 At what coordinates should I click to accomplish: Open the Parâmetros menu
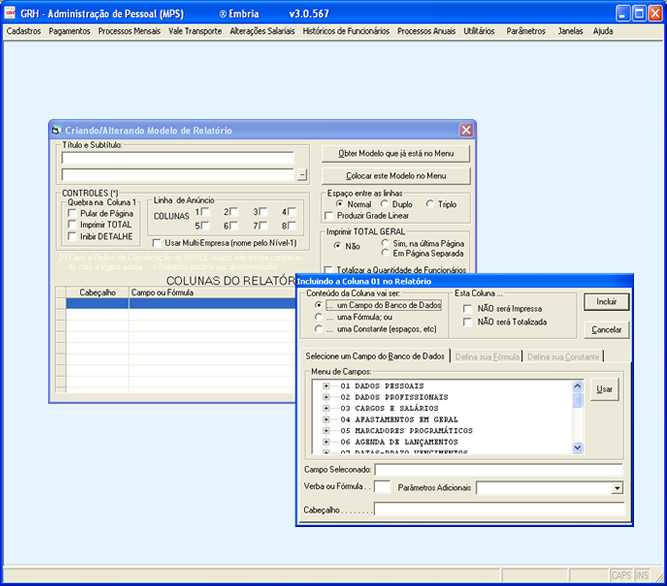(526, 31)
